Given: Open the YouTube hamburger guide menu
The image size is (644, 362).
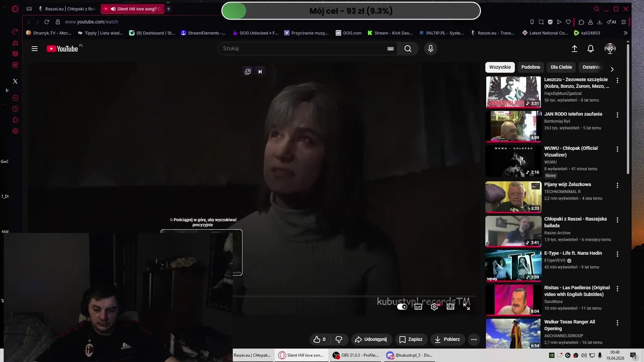Looking at the screenshot, I should coord(34,49).
